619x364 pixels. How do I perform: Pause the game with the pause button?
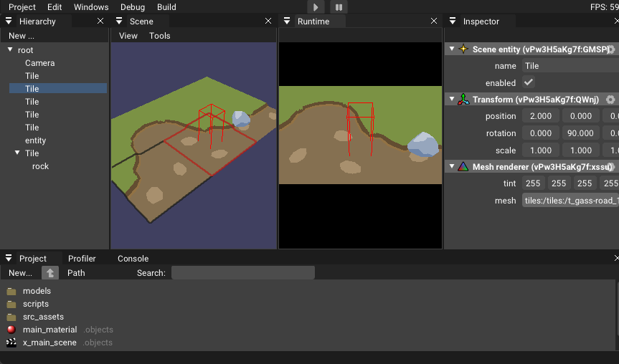click(339, 7)
